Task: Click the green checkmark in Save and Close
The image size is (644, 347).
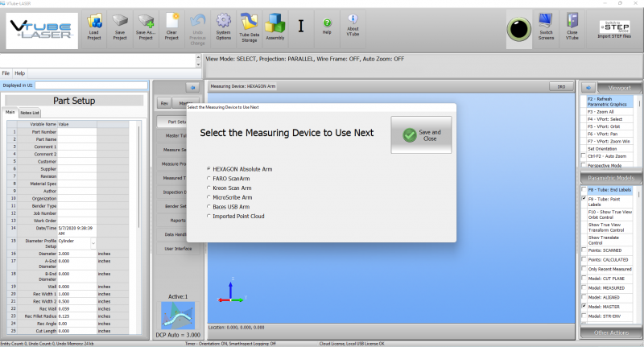Action: (410, 135)
